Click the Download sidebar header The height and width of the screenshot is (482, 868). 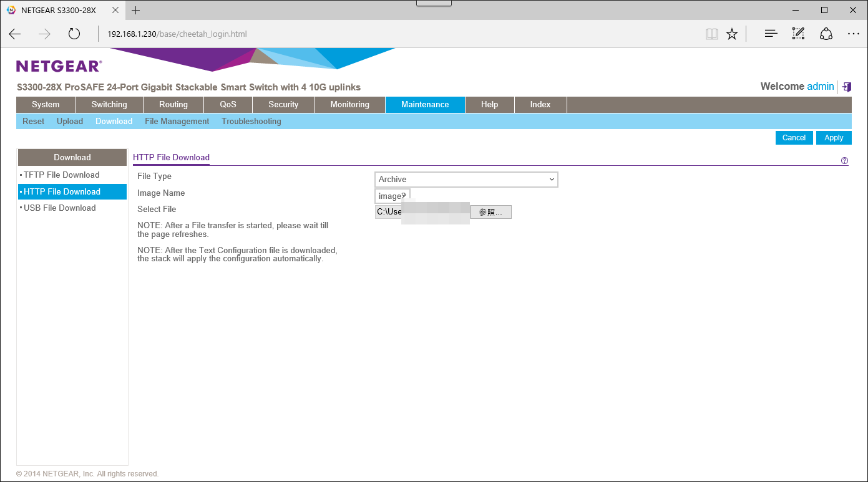point(72,158)
